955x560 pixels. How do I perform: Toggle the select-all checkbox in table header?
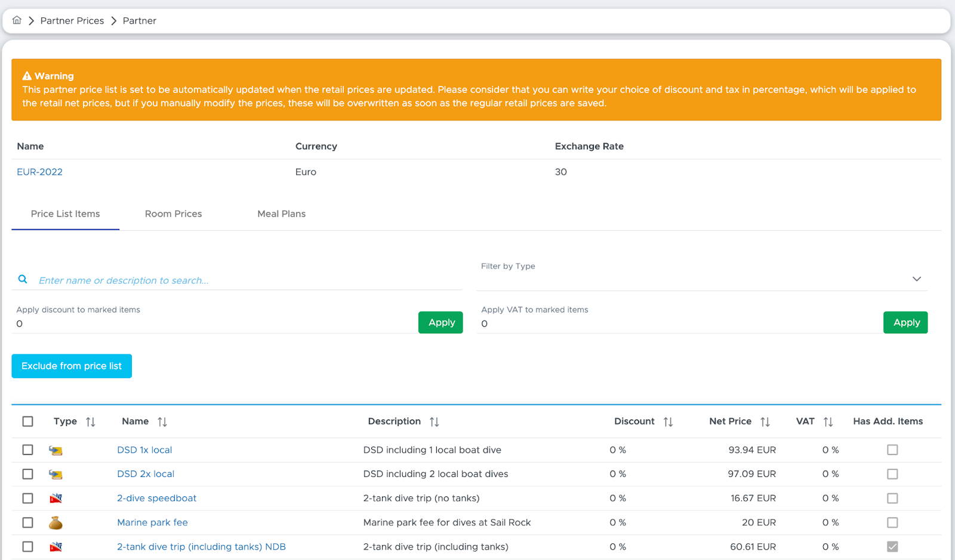pyautogui.click(x=27, y=422)
